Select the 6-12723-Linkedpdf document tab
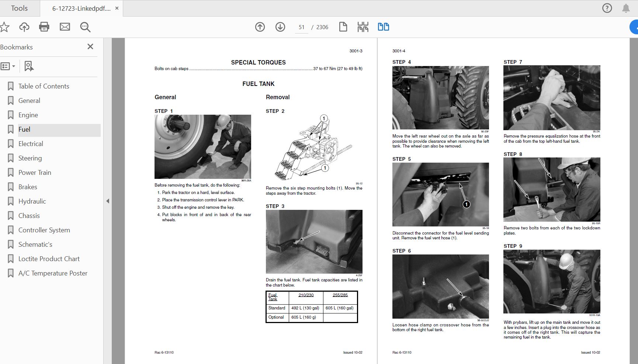Image resolution: width=638 pixels, height=364 pixels. pyautogui.click(x=81, y=8)
